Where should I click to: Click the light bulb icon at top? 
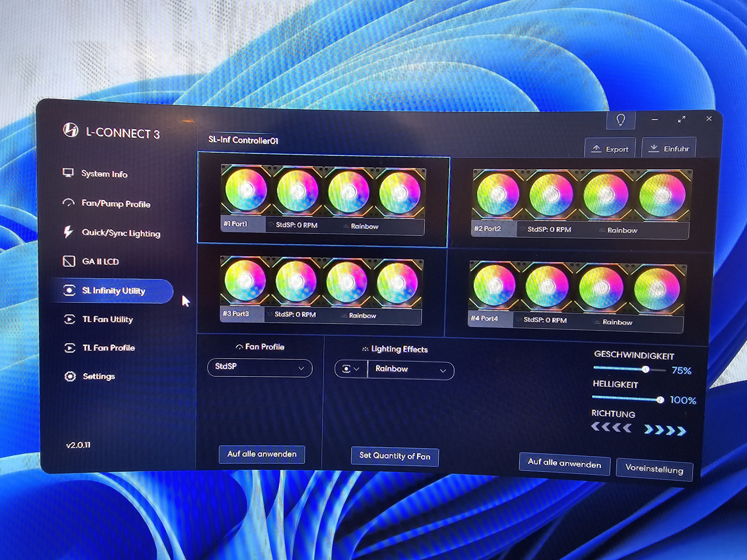[x=621, y=120]
